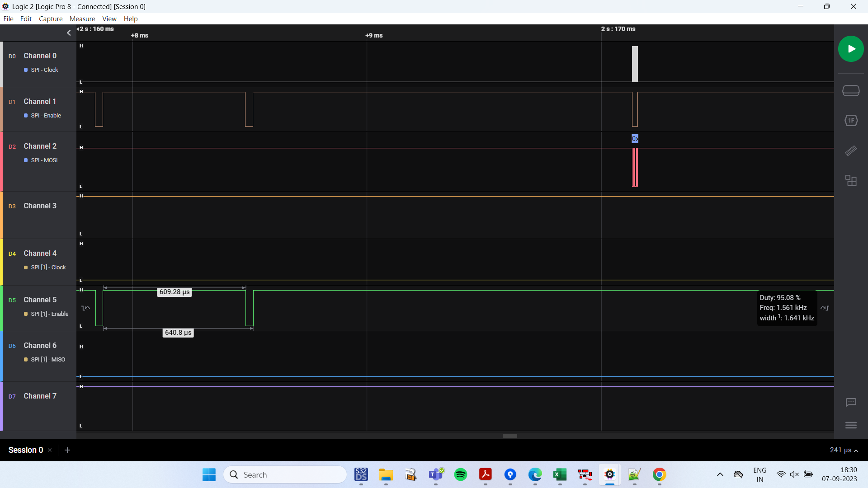Screen dimensions: 868x488
Task: Open the hamburger main menu icon
Action: 851,425
